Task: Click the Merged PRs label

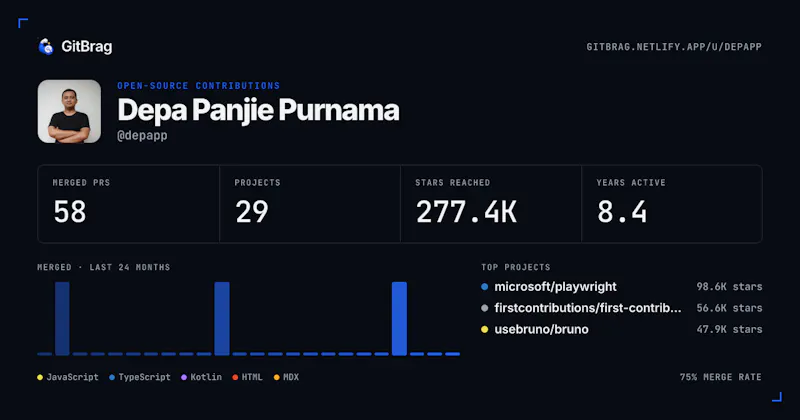Action: point(82,183)
